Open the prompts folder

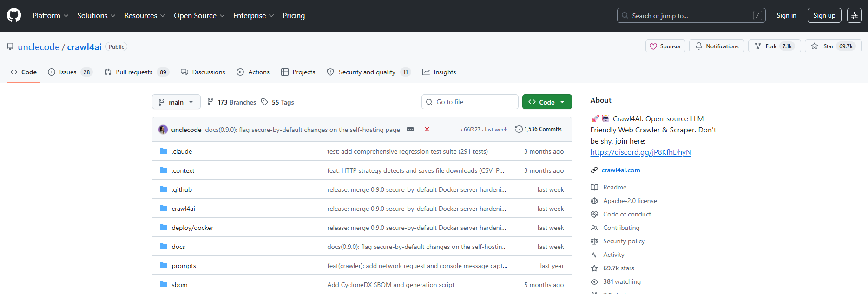coord(184,266)
